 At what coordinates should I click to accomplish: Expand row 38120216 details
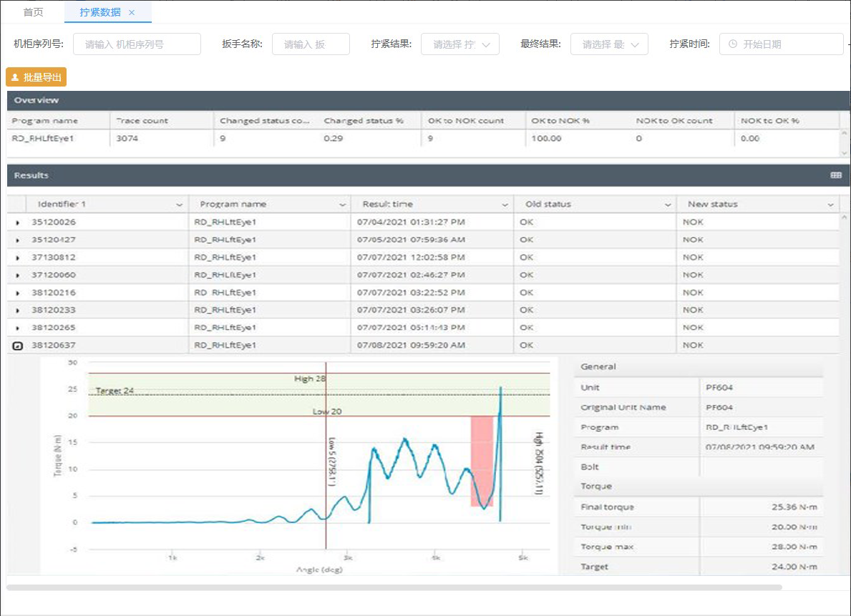click(x=17, y=293)
